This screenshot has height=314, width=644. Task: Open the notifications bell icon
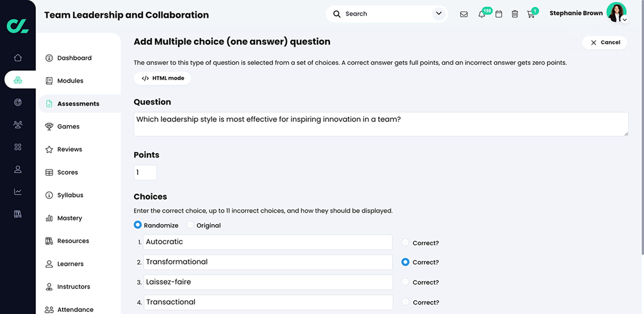[481, 14]
